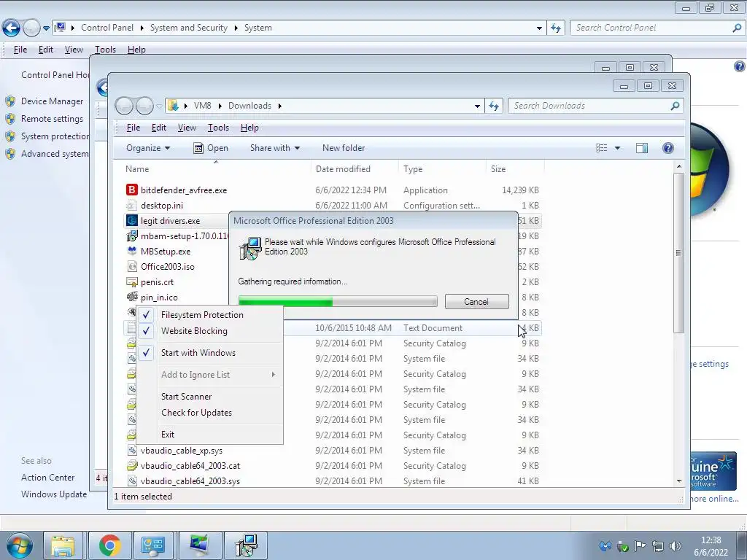Open the Help menu in Control Panel window
The width and height of the screenshot is (747, 560).
tap(136, 50)
